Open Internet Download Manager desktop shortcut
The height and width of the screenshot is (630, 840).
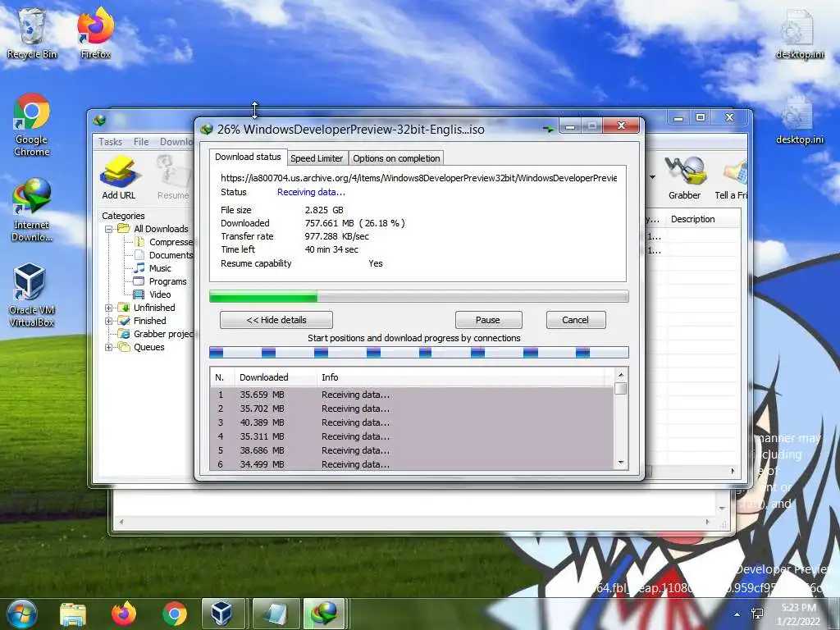(x=32, y=210)
